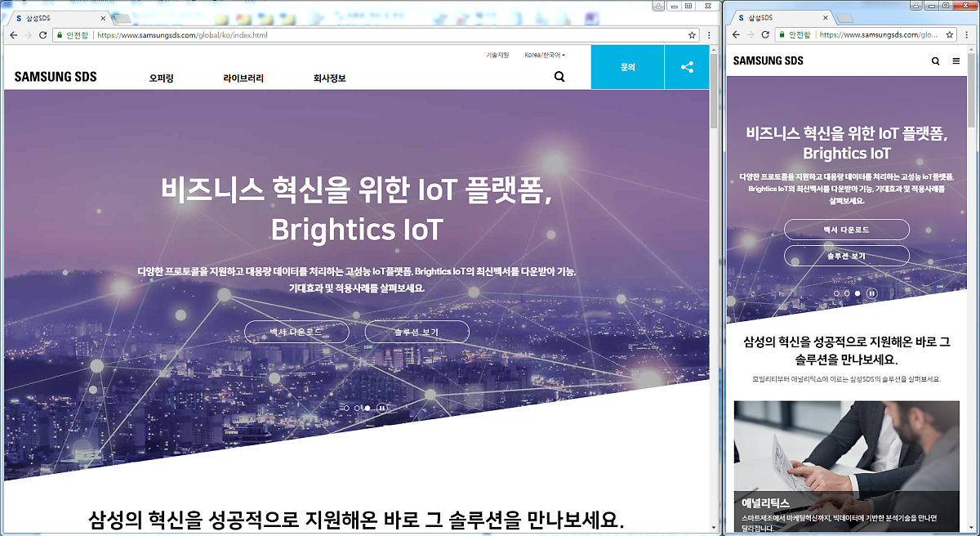The image size is (980, 536).
Task: Click the 'Brightics IoT' hero headline in left window
Action: coord(356,230)
